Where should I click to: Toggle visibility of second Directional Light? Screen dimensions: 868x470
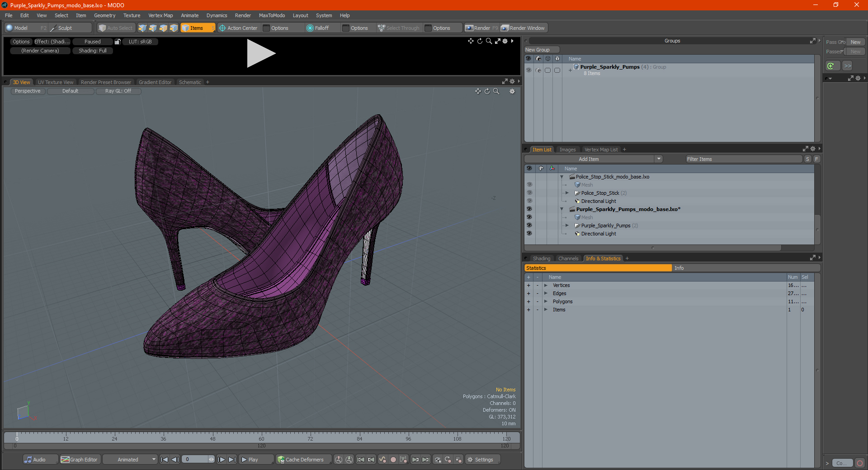[x=529, y=234]
